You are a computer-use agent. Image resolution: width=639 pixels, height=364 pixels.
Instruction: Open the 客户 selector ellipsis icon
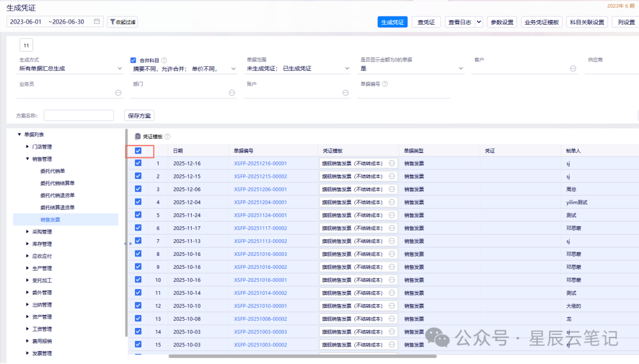tap(573, 69)
